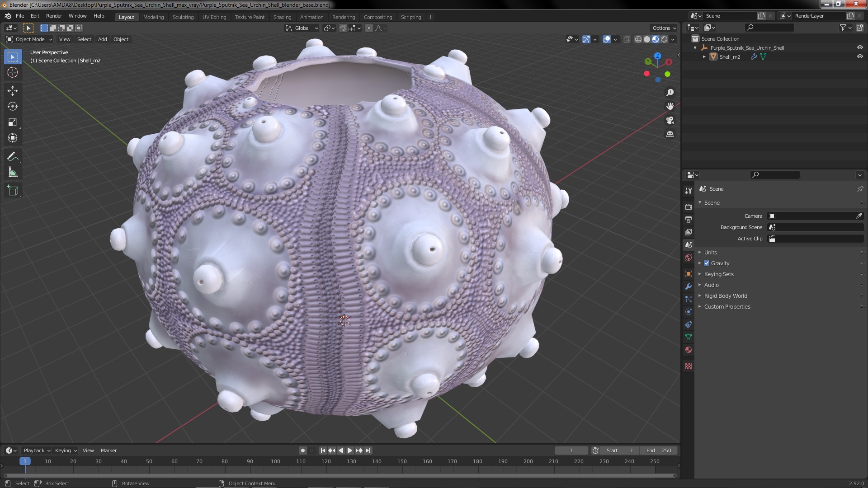Select the Scale tool
This screenshot has width=868, height=488.
pos(13,122)
